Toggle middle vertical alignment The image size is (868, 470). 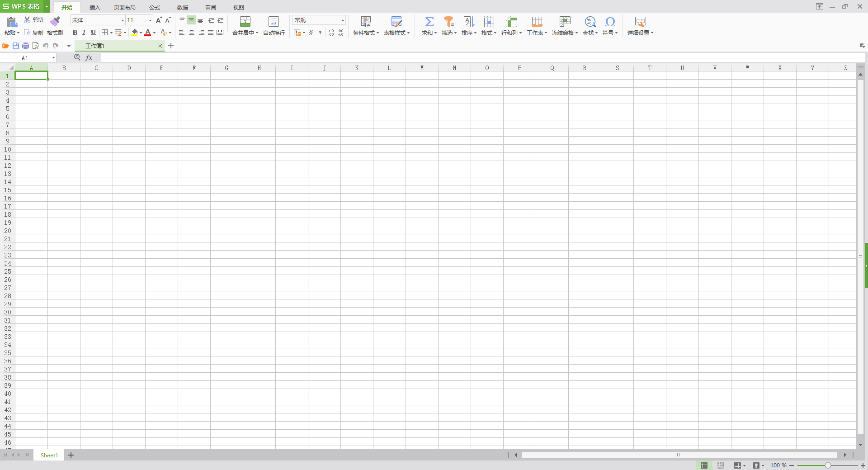(x=191, y=20)
